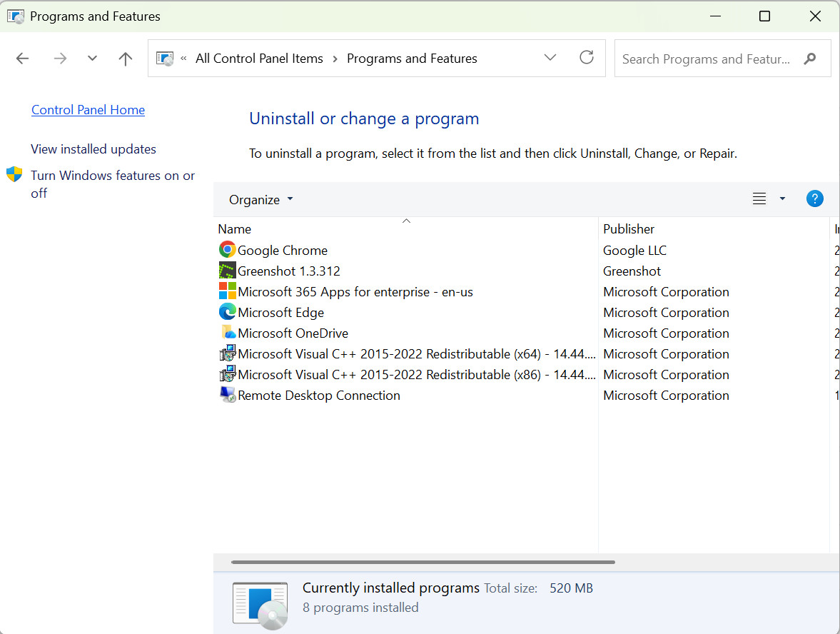The width and height of the screenshot is (840, 634).
Task: Go forward with the forward arrow
Action: [x=60, y=59]
